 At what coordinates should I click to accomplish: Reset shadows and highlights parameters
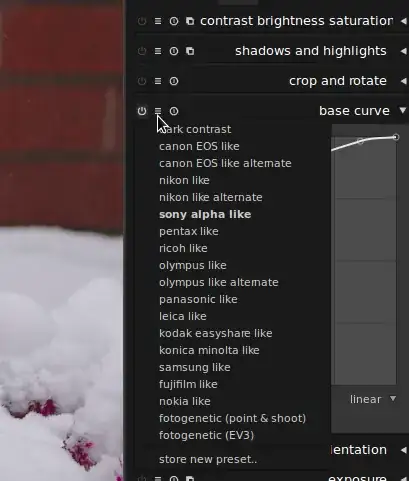pos(174,51)
